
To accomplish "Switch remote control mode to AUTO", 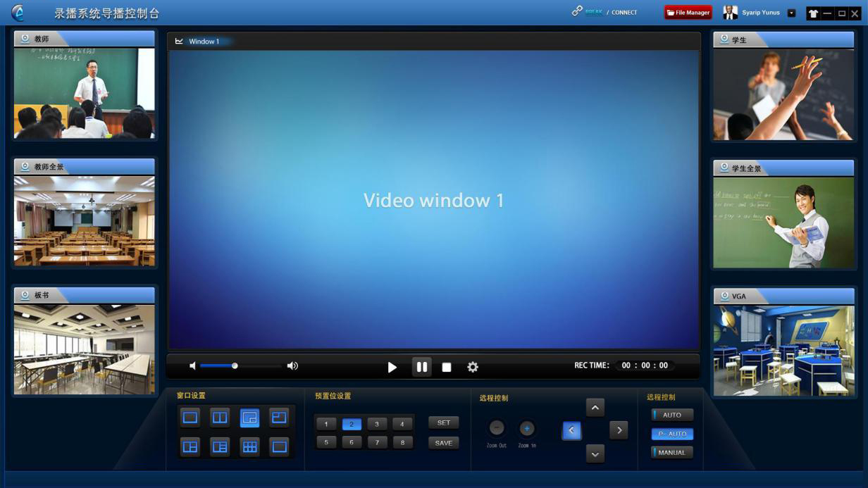I will pyautogui.click(x=672, y=415).
